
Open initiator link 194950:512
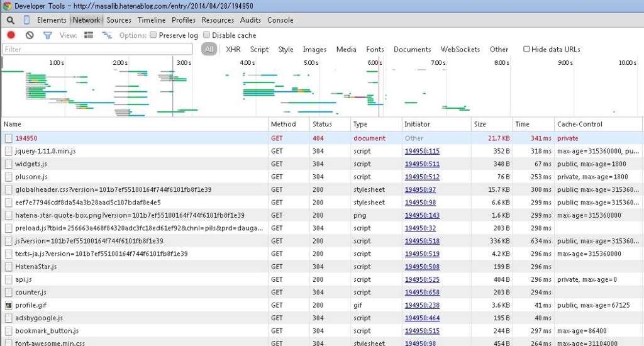click(422, 177)
